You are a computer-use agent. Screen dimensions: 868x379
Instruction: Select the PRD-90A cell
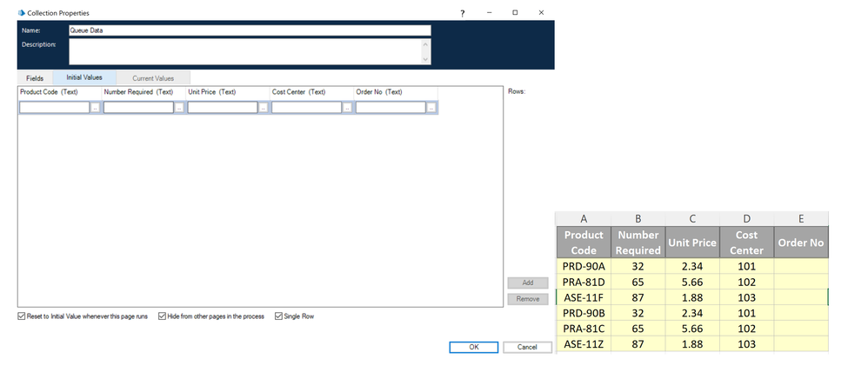tap(584, 266)
